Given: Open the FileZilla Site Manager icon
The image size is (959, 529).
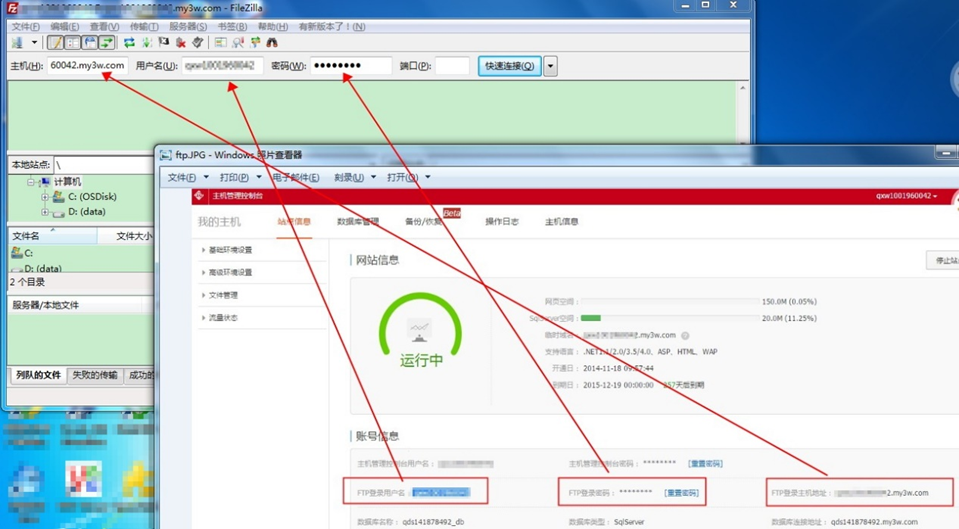Looking at the screenshot, I should pyautogui.click(x=17, y=43).
